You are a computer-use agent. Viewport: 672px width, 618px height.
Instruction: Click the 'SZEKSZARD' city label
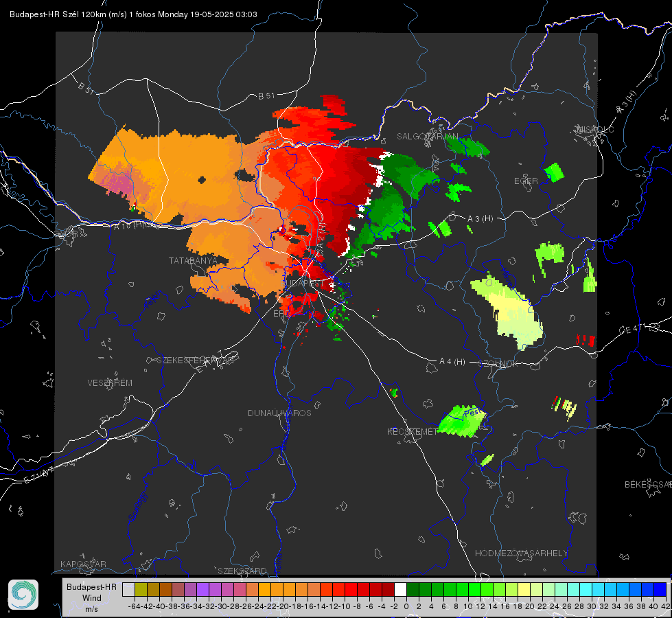click(x=242, y=571)
